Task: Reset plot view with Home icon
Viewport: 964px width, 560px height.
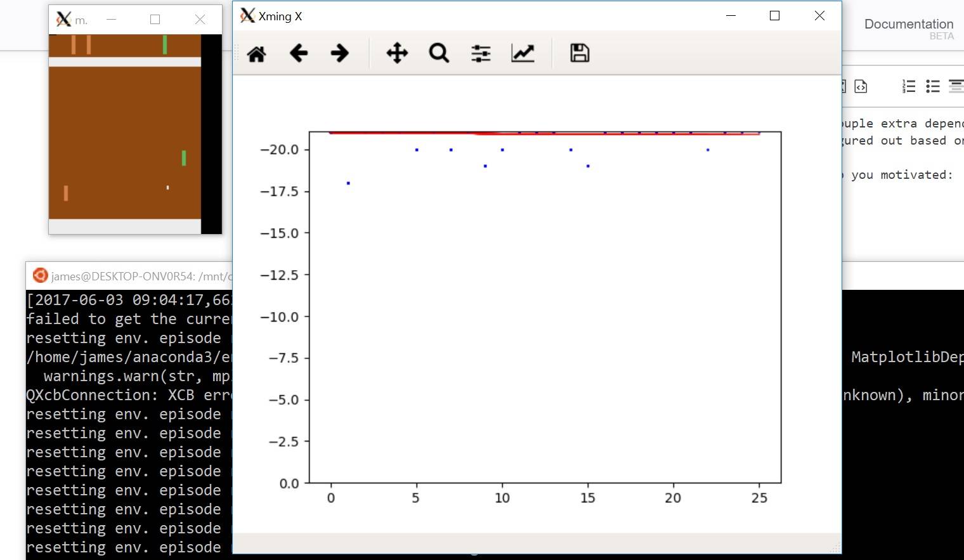Action: pos(256,54)
